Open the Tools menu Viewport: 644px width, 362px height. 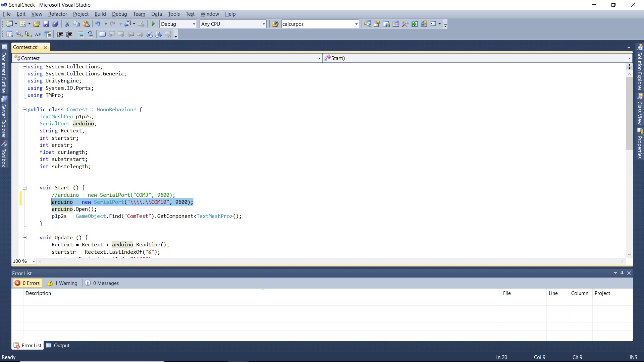click(174, 14)
